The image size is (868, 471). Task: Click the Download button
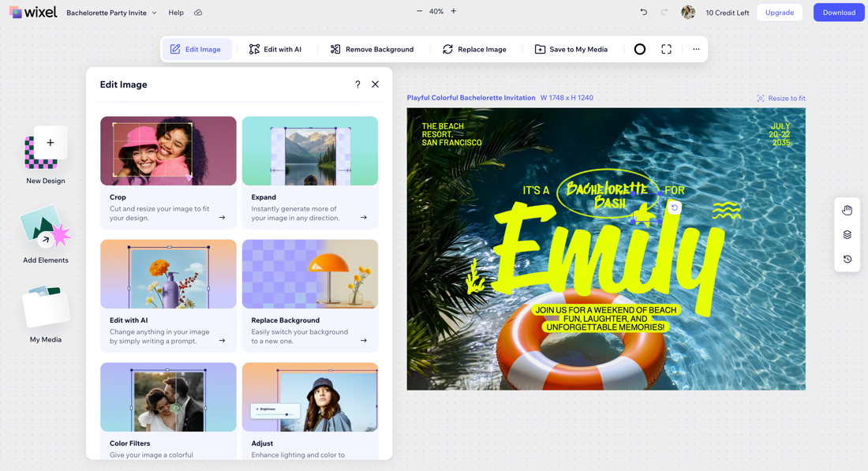coord(839,13)
